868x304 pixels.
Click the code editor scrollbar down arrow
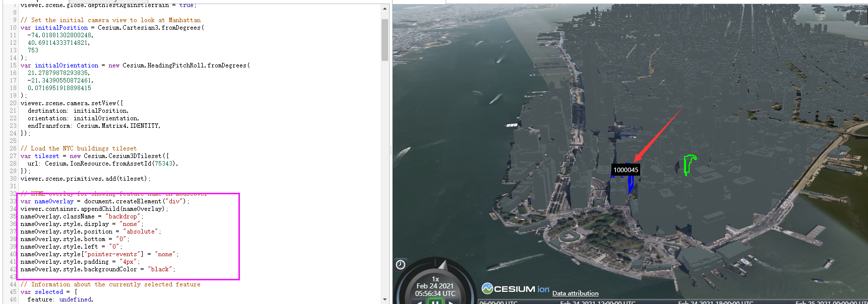(x=385, y=299)
